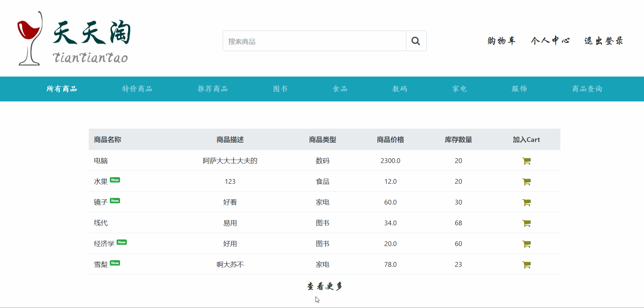
Task: Show the 服饰 category
Action: click(520, 89)
